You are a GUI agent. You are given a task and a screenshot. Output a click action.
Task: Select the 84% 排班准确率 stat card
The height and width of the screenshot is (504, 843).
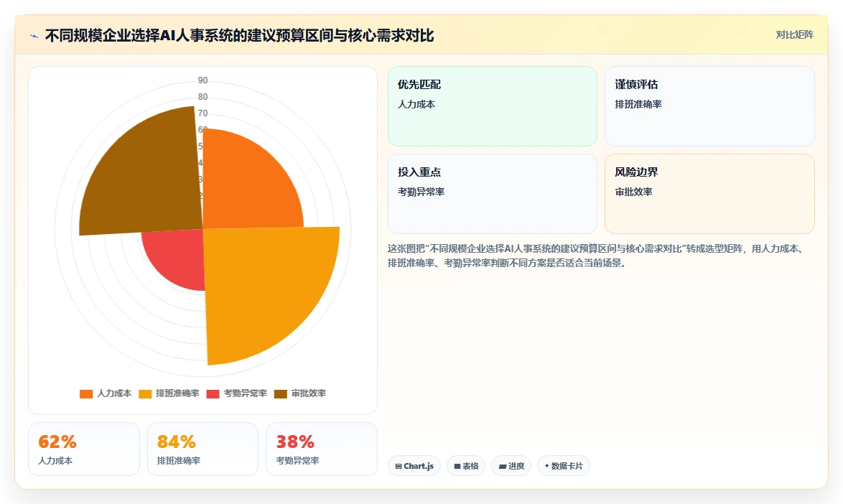[x=202, y=449]
